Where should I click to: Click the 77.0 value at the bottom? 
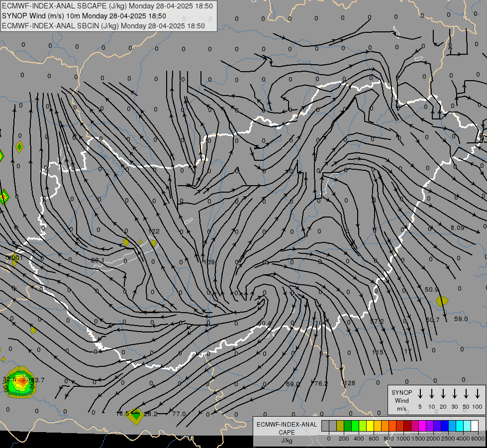[x=179, y=414]
